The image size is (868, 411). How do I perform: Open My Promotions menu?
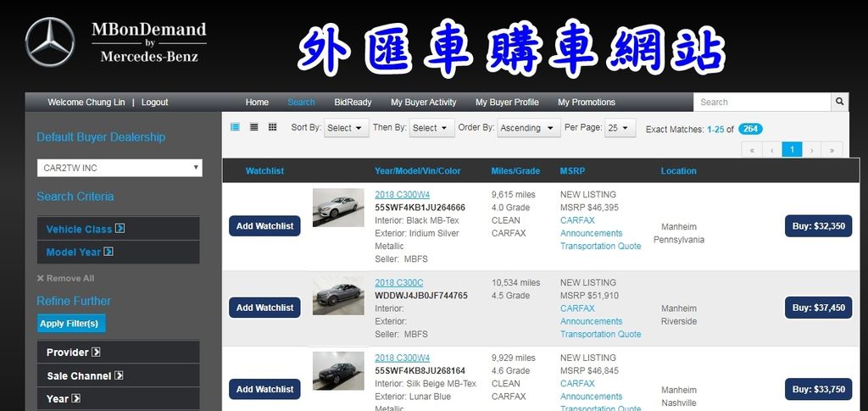[x=587, y=102]
